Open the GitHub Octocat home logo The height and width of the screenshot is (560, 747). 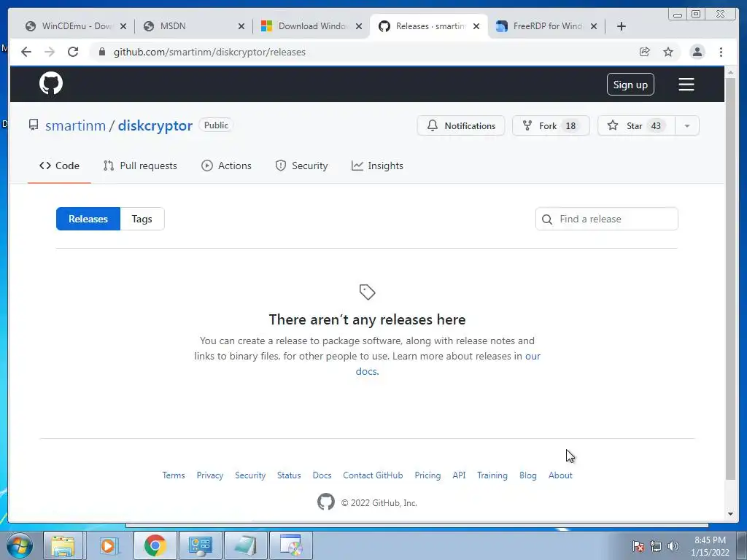(x=51, y=84)
